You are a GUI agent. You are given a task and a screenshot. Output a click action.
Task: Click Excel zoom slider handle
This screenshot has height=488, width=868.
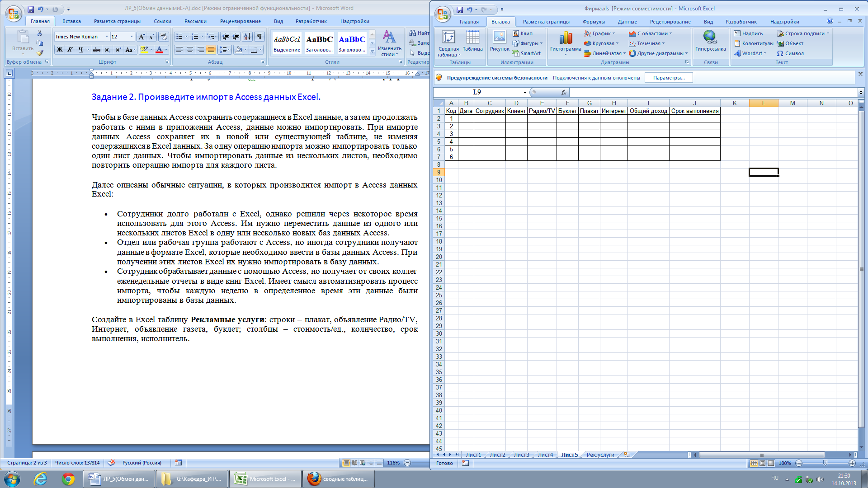coord(825,463)
